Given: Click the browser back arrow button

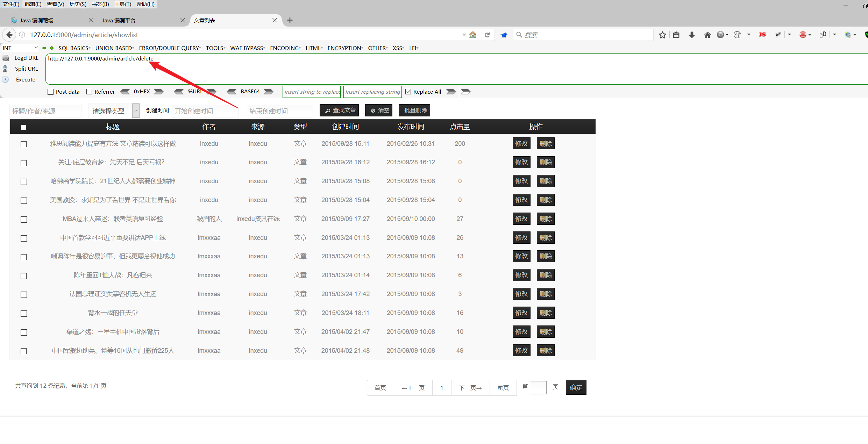Looking at the screenshot, I should tap(9, 35).
